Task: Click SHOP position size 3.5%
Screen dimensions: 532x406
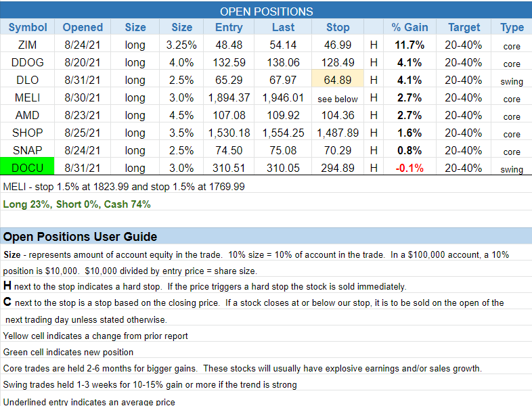Action: (181, 133)
